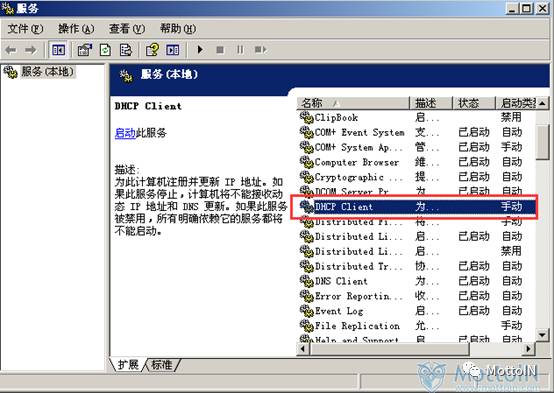554x393 pixels.
Task: Maximize the 服务 window
Action: pyautogui.click(x=526, y=8)
